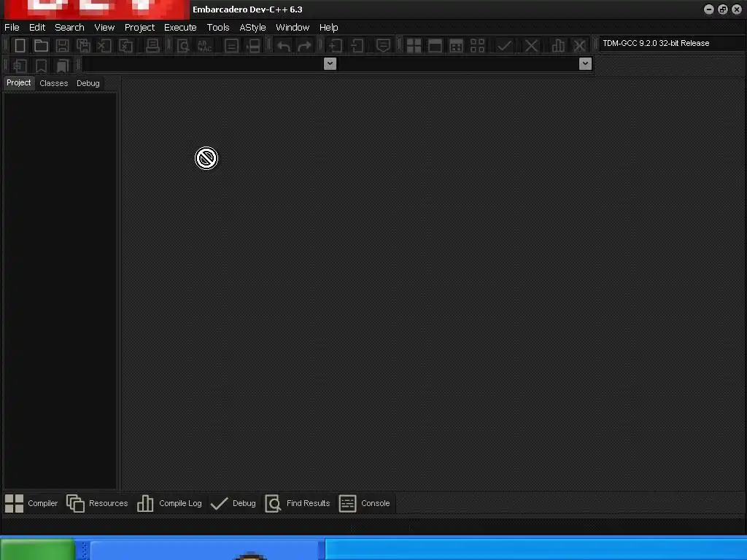The image size is (747, 560).
Task: Click the Replace text toolbar icon
Action: 204,46
